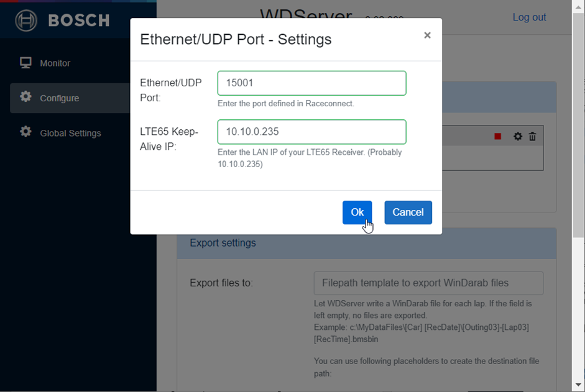Cancel the port settings dialog

(x=408, y=212)
